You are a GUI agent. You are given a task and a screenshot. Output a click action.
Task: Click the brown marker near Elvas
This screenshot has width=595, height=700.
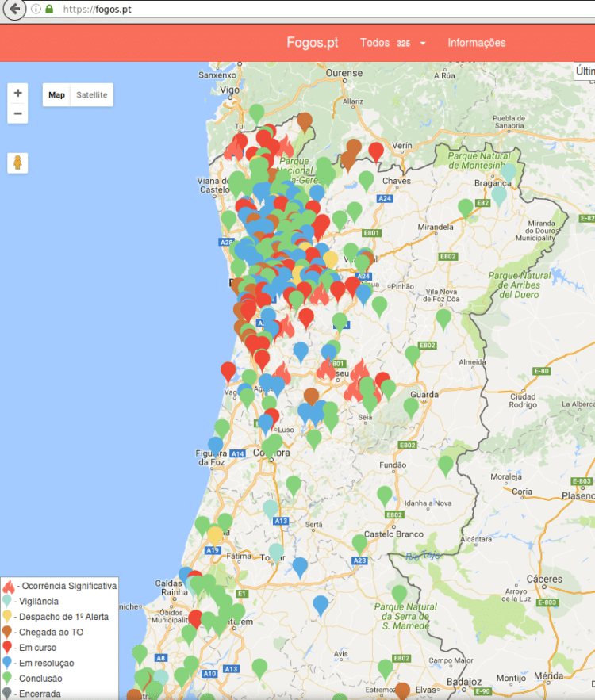pyautogui.click(x=402, y=691)
